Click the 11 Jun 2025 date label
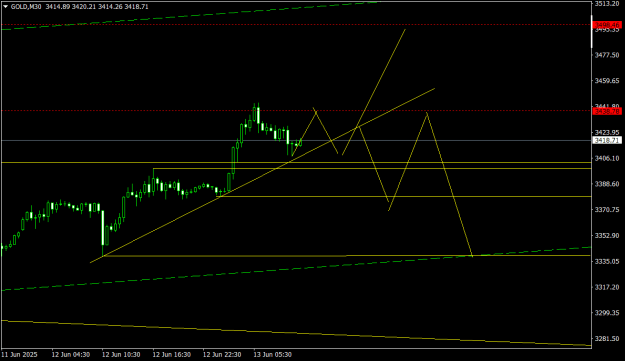Viewport: 625px width, 361px height. point(19,355)
